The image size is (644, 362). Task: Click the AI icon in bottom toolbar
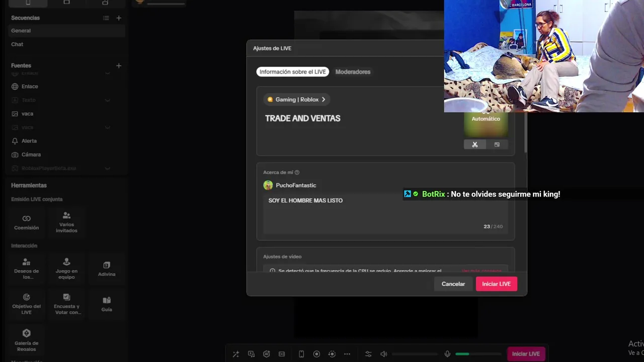pos(267,354)
